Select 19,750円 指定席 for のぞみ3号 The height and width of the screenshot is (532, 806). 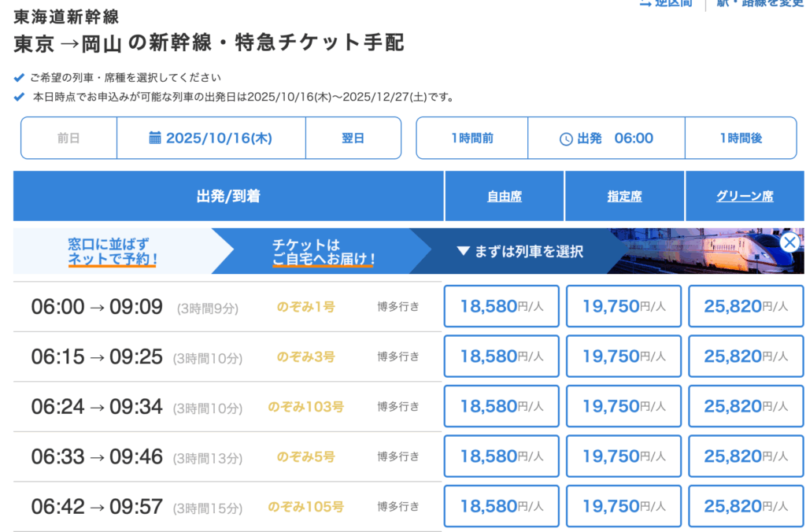pyautogui.click(x=623, y=357)
